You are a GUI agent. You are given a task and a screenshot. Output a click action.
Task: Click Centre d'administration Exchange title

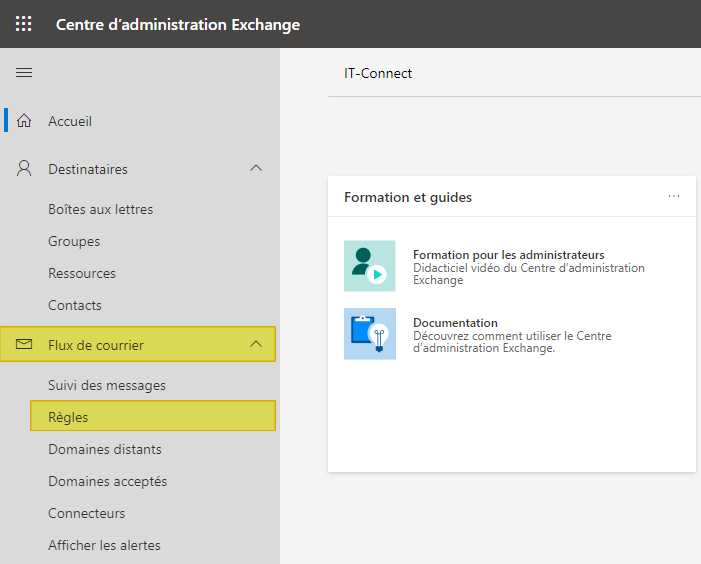click(177, 24)
